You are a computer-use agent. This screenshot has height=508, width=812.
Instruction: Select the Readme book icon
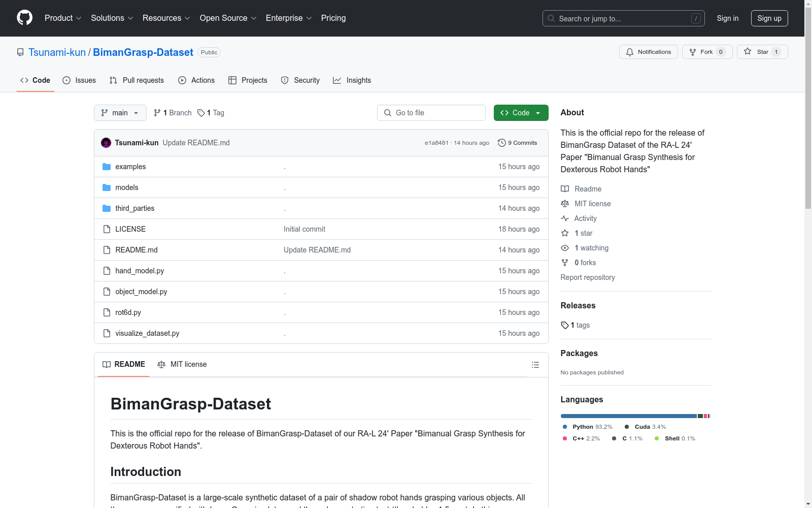pos(565,189)
